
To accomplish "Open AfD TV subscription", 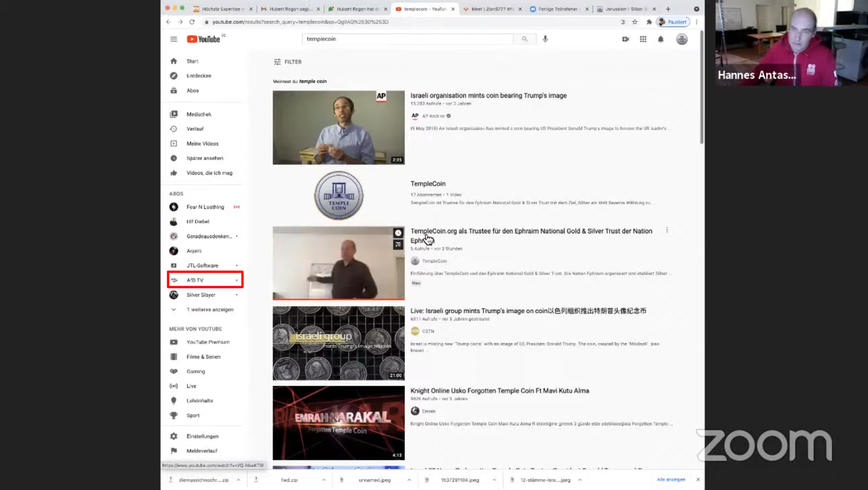I will 204,280.
